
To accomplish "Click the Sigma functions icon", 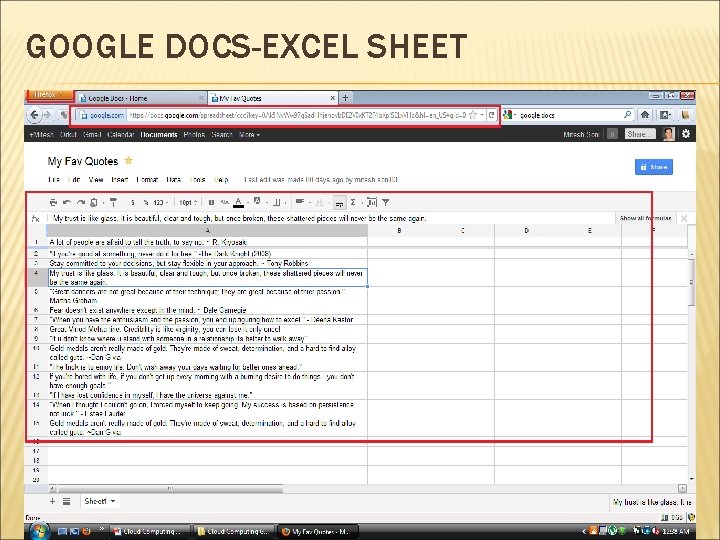I will click(x=353, y=202).
